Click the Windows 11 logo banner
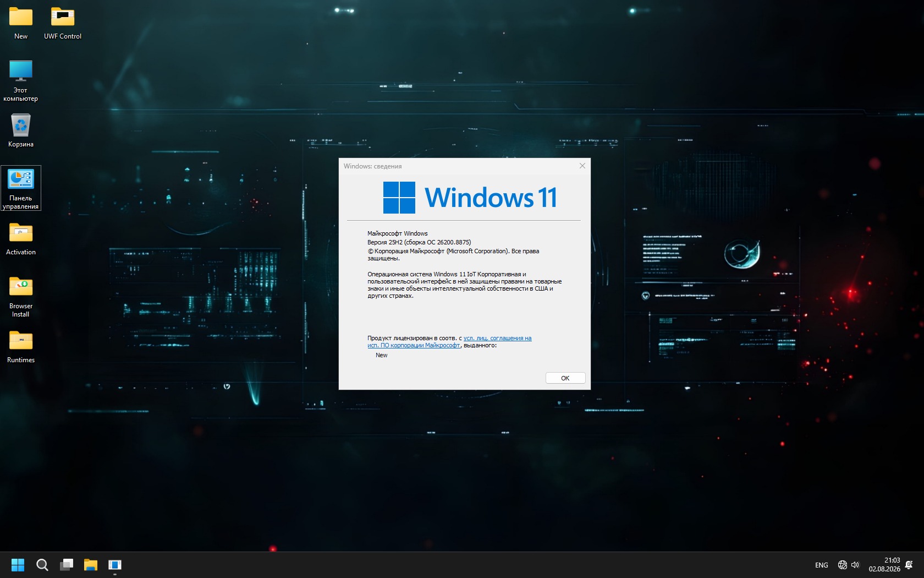Viewport: 924px width, 578px height. click(470, 198)
